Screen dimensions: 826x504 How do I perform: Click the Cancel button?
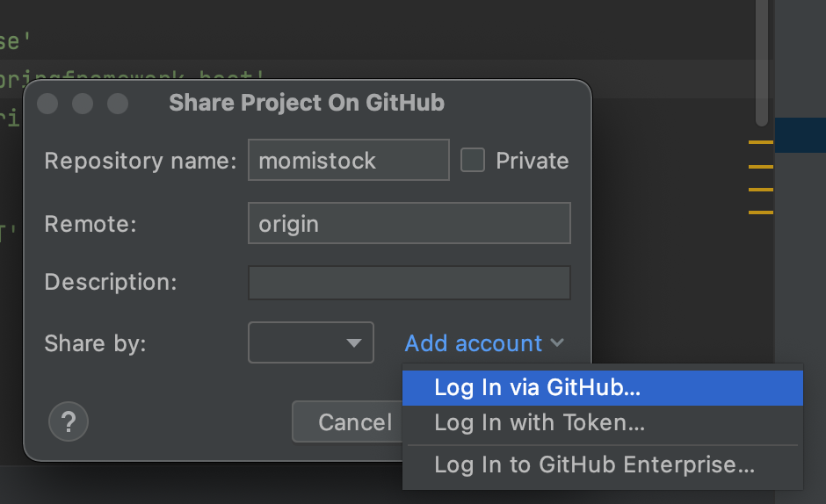click(x=348, y=421)
